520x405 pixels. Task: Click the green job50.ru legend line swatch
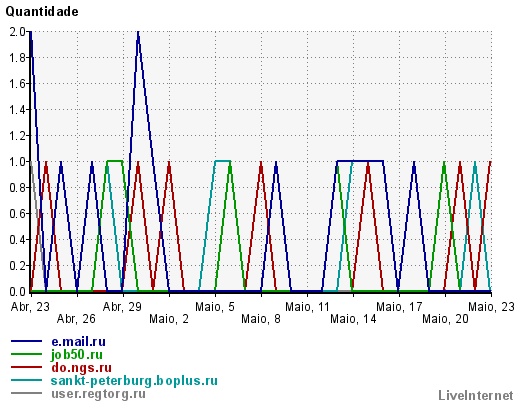26,354
